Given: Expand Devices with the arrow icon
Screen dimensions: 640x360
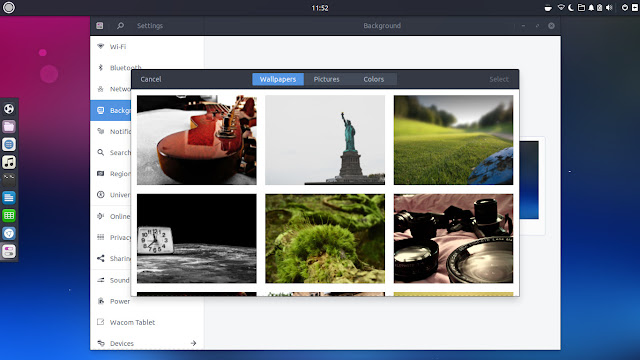Looking at the screenshot, I should 193,343.
